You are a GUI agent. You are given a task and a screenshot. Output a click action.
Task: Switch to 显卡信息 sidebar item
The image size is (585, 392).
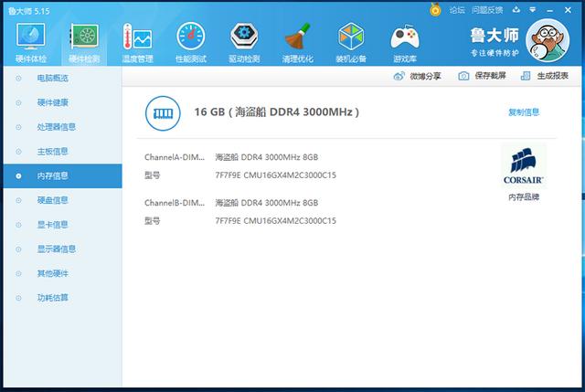(x=52, y=224)
